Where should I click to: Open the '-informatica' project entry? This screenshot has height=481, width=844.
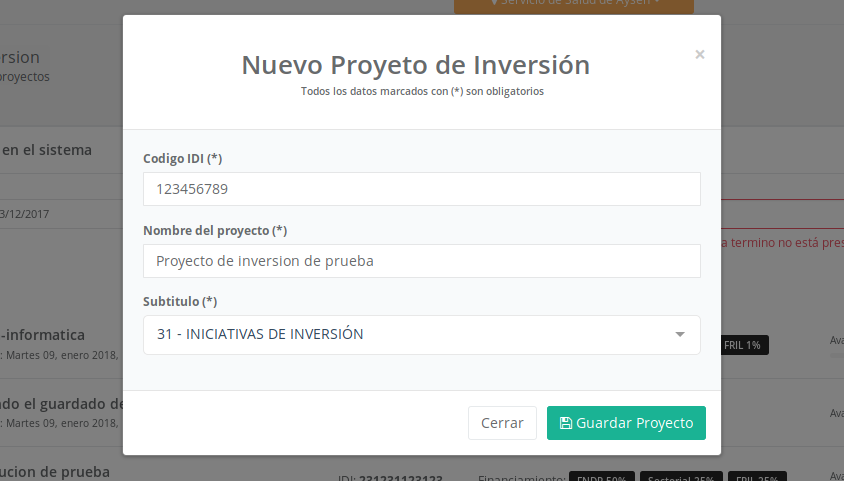44,335
